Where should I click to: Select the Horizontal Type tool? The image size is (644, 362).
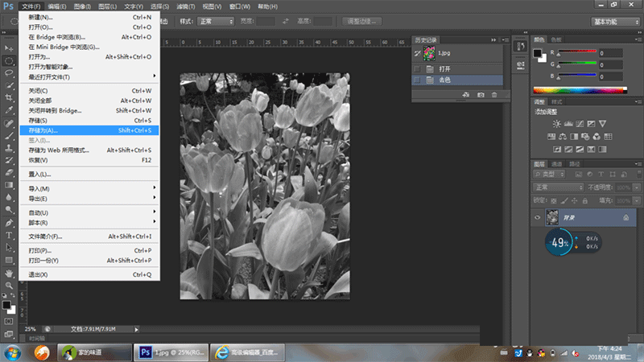9,235
